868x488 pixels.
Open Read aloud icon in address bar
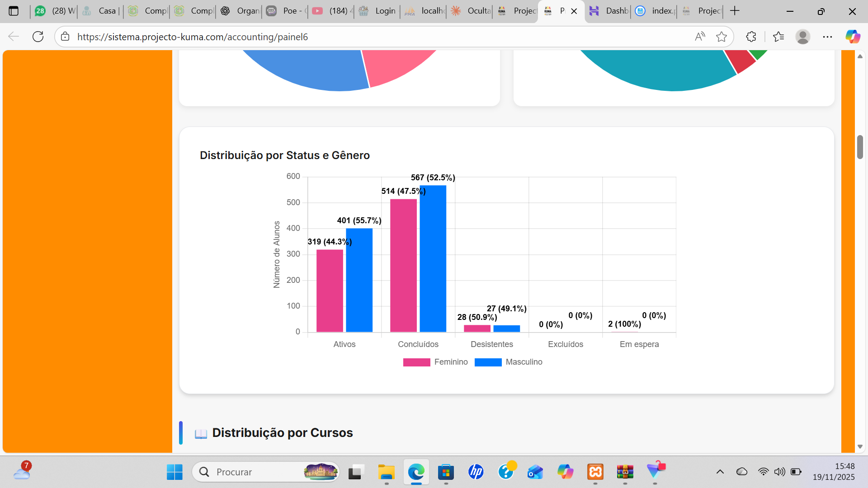click(700, 37)
